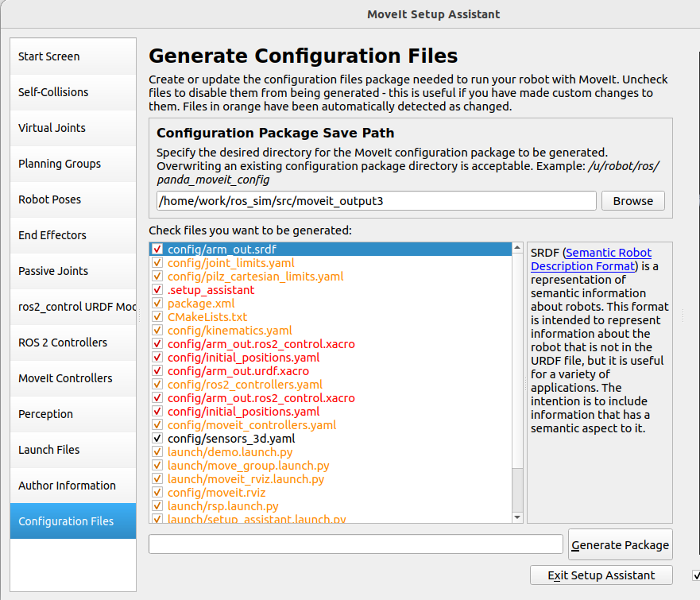Go to Self-Collisions step
Image resolution: width=700 pixels, height=600 pixels.
tap(73, 92)
